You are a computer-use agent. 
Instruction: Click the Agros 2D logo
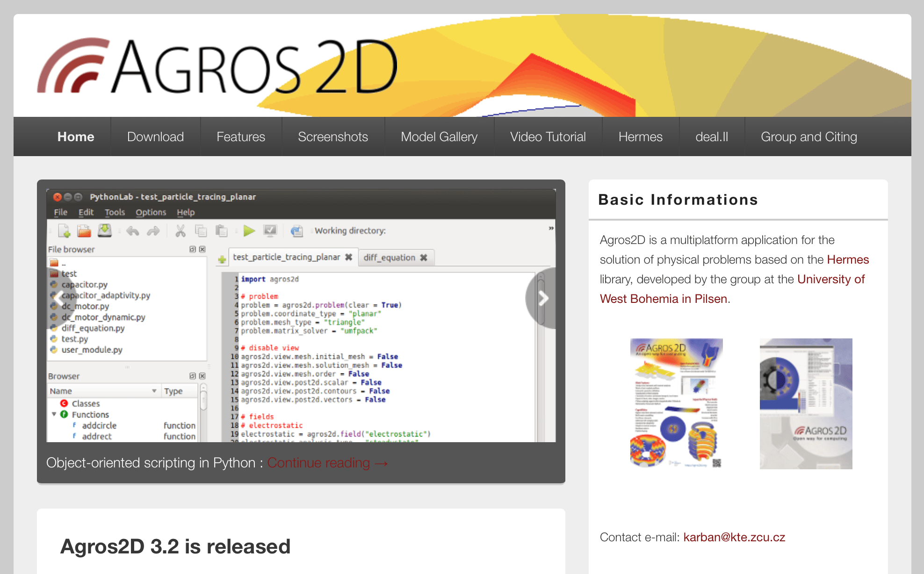pyautogui.click(x=218, y=66)
